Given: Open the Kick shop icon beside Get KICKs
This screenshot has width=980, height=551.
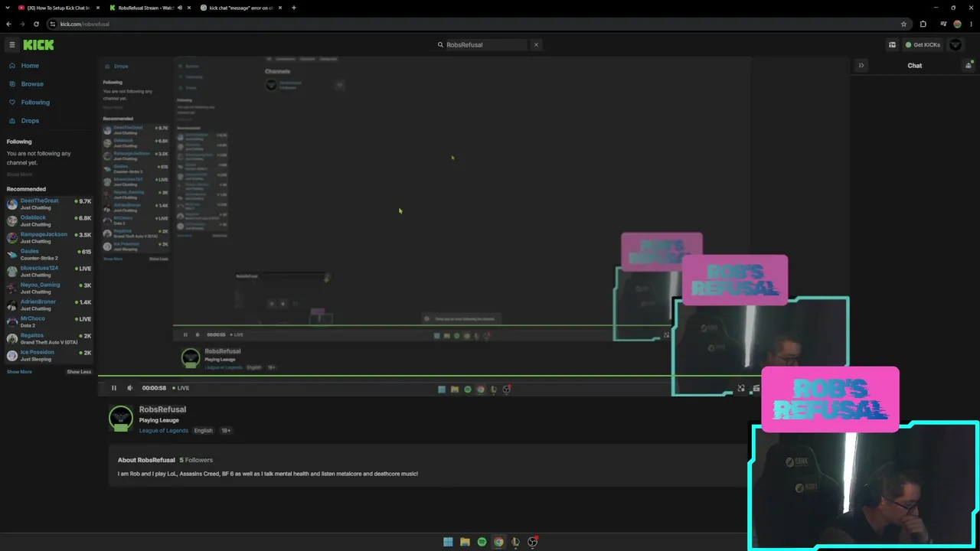Looking at the screenshot, I should pyautogui.click(x=892, y=45).
